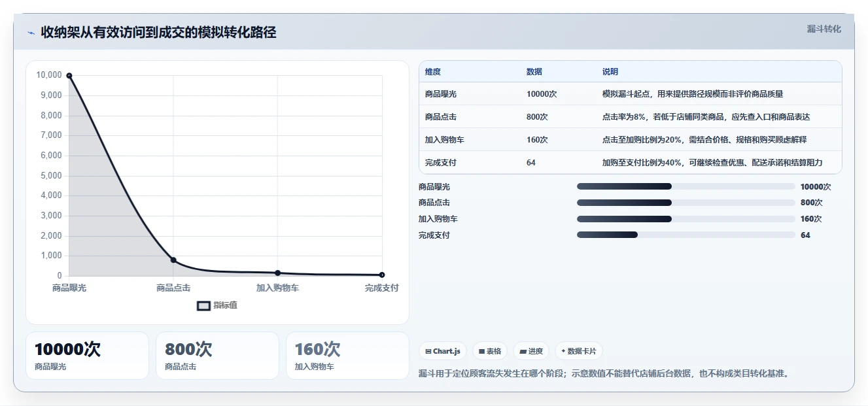Click the chart data point at 完成支付
868x406 pixels.
382,275
